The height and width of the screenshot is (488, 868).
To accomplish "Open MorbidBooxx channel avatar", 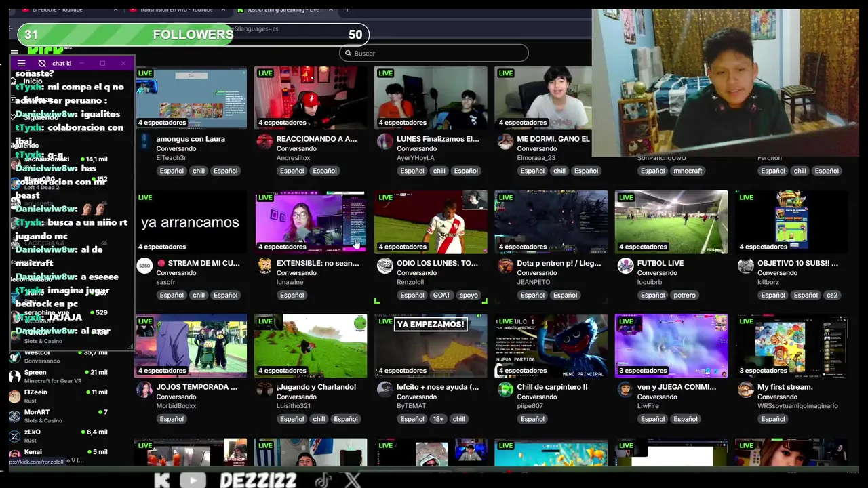I will [x=144, y=390].
